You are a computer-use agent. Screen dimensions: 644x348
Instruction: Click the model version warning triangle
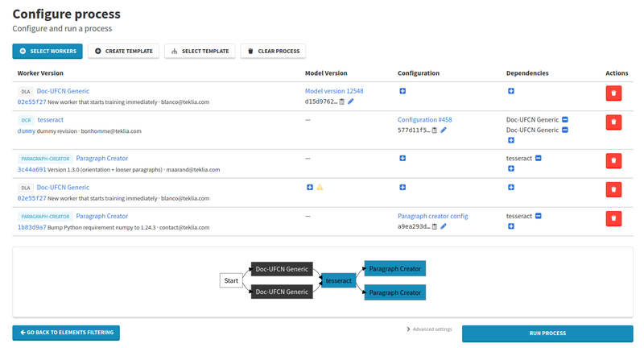click(x=320, y=188)
